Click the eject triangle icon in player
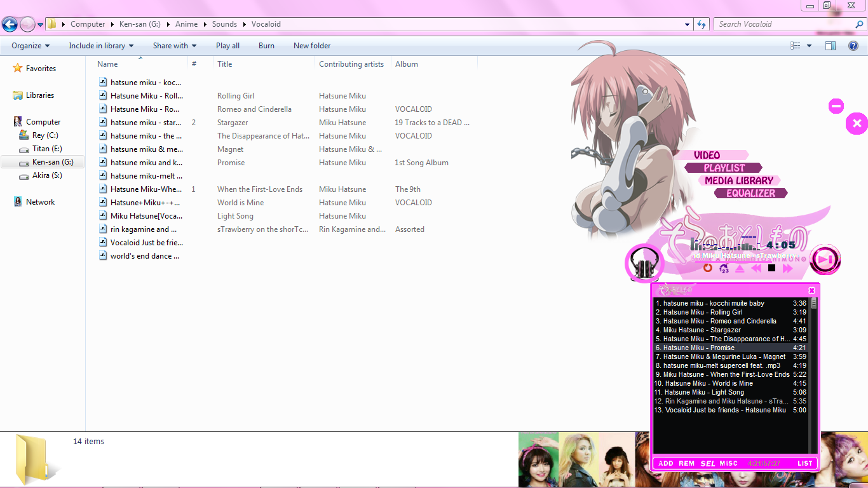The image size is (868, 488). pos(740,268)
